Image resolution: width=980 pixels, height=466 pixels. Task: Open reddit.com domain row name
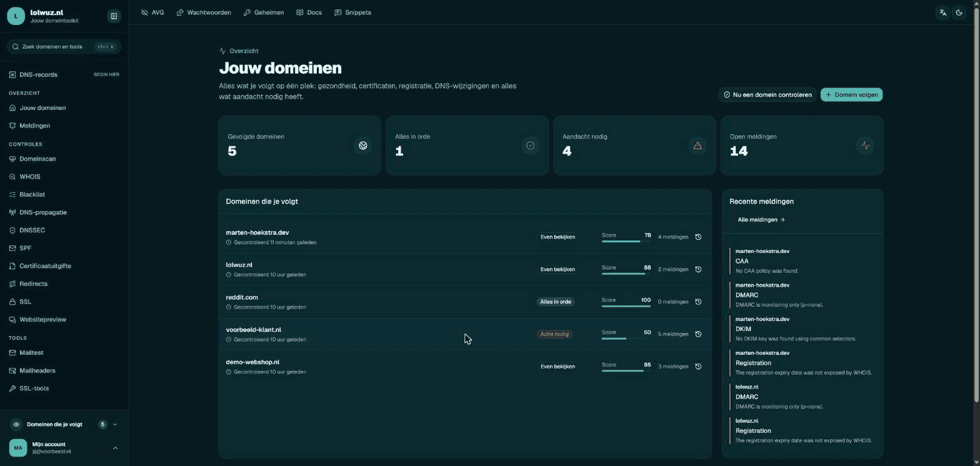click(x=242, y=297)
